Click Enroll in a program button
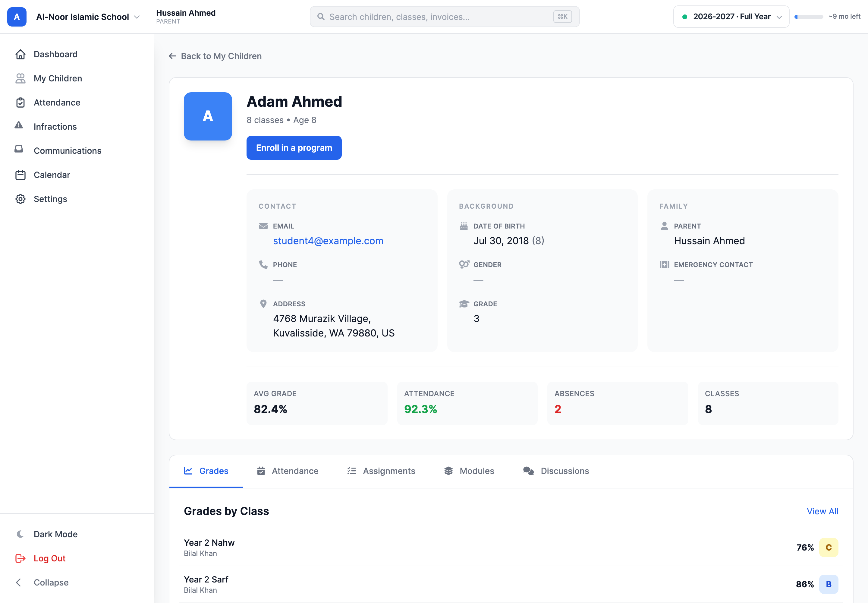 click(294, 148)
